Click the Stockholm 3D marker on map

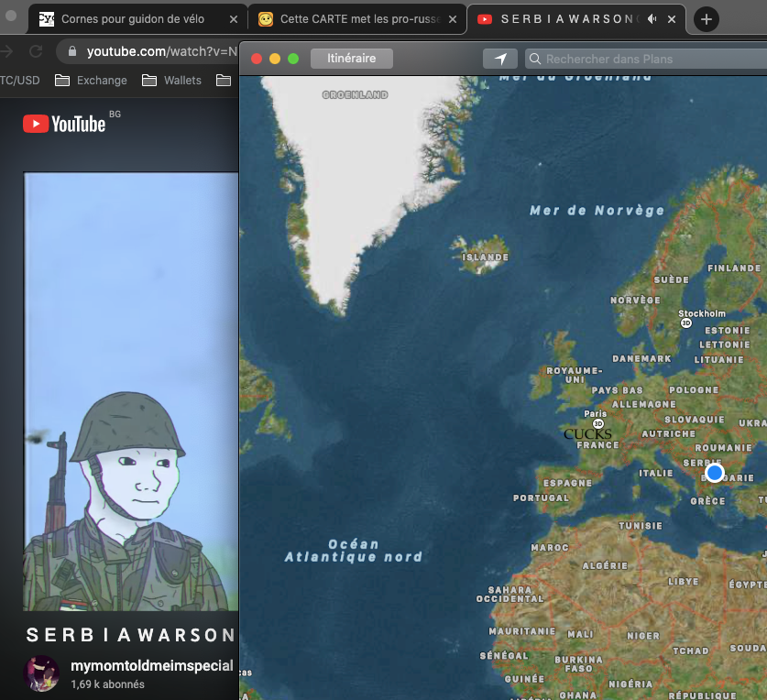pos(685,323)
